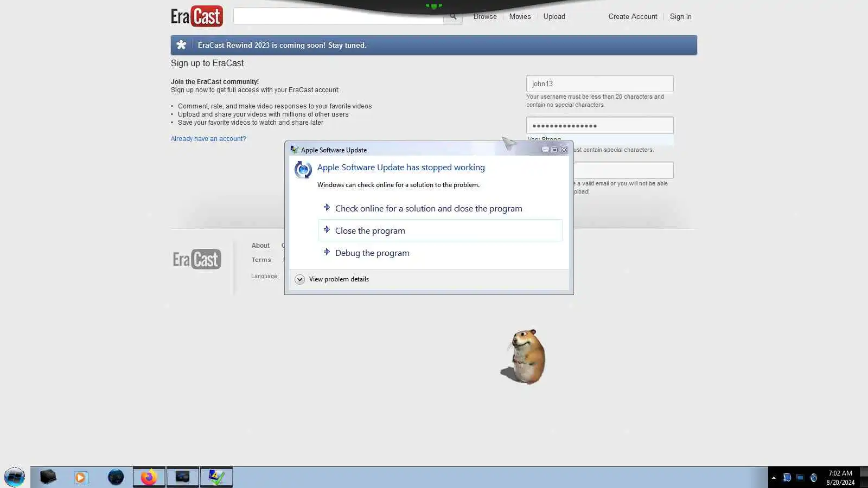Click 'Join the EraCast community!' text

tap(215, 82)
